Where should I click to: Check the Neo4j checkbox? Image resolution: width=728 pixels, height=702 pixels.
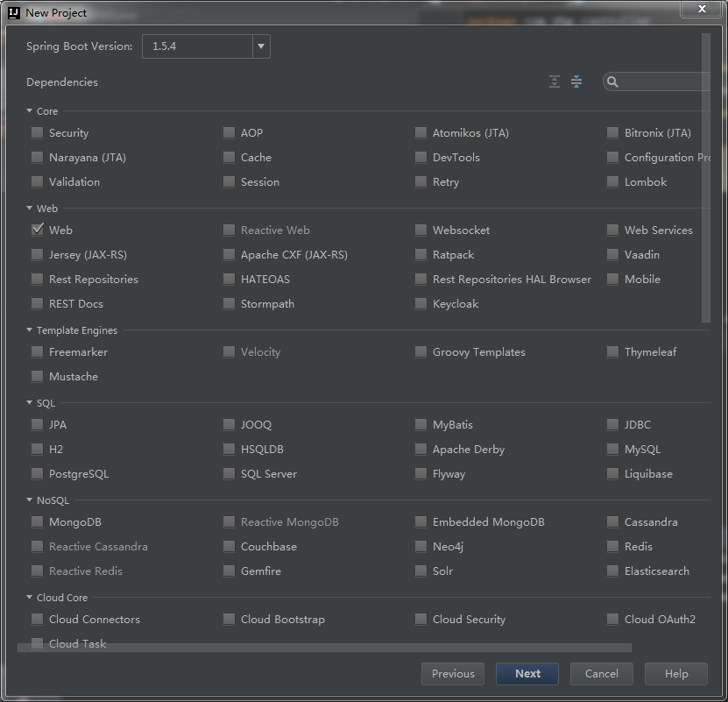coord(421,546)
